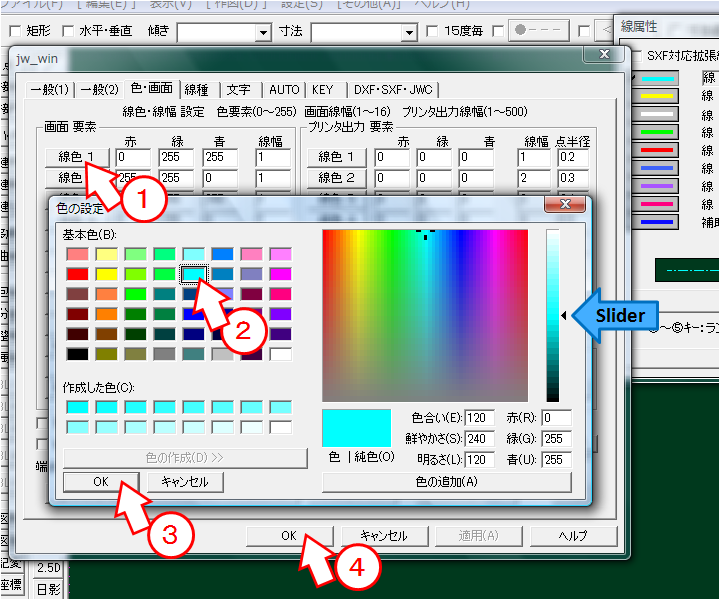Expand the 寸法 dropdown list

(408, 33)
